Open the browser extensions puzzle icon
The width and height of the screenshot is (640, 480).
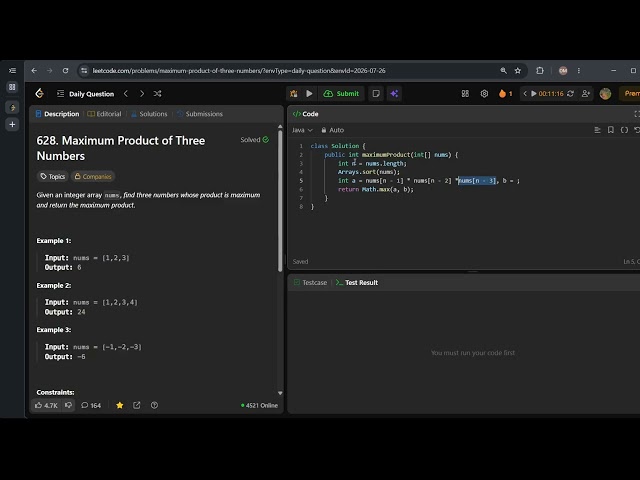(x=540, y=71)
